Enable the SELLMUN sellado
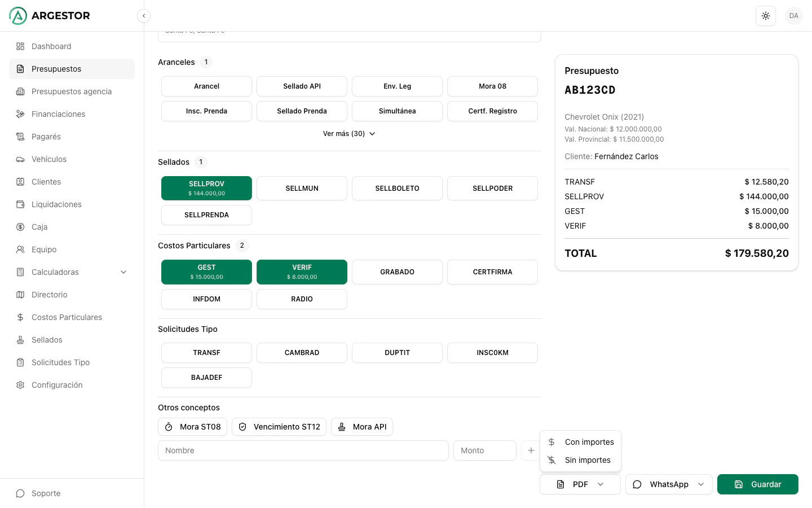This screenshot has width=812, height=508. [302, 188]
